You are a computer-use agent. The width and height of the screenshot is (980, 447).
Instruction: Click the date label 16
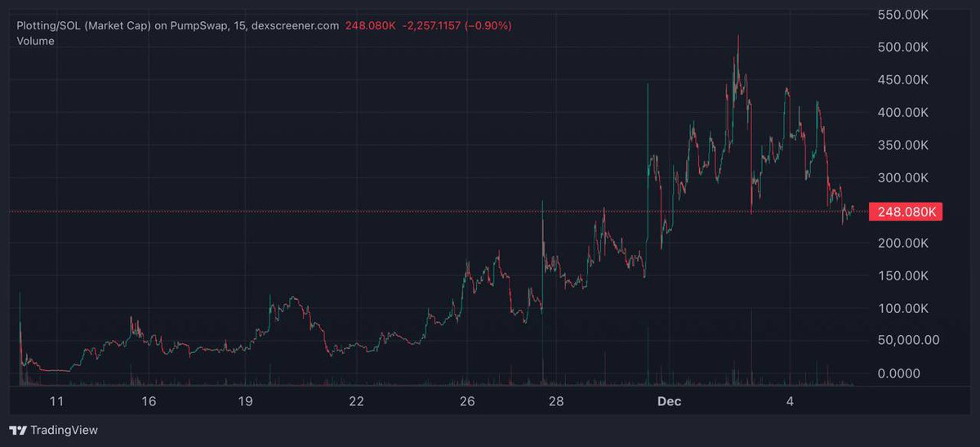tap(148, 401)
